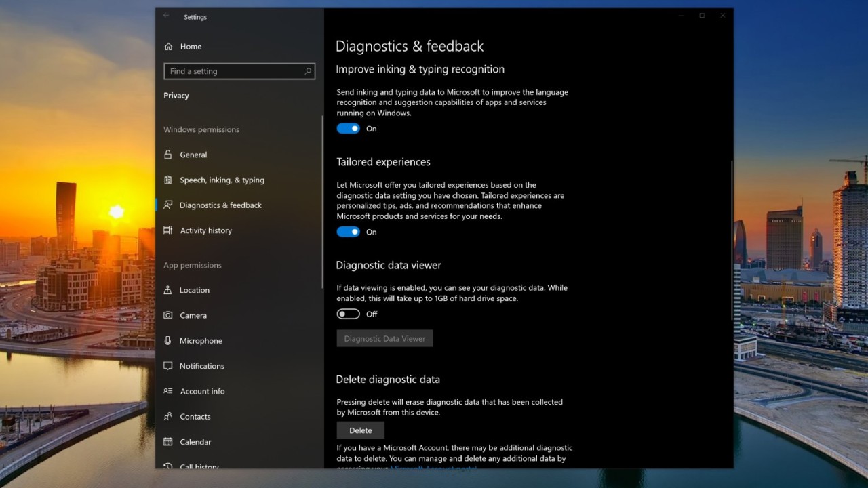868x488 pixels.
Task: Open the Home settings page
Action: (x=239, y=47)
